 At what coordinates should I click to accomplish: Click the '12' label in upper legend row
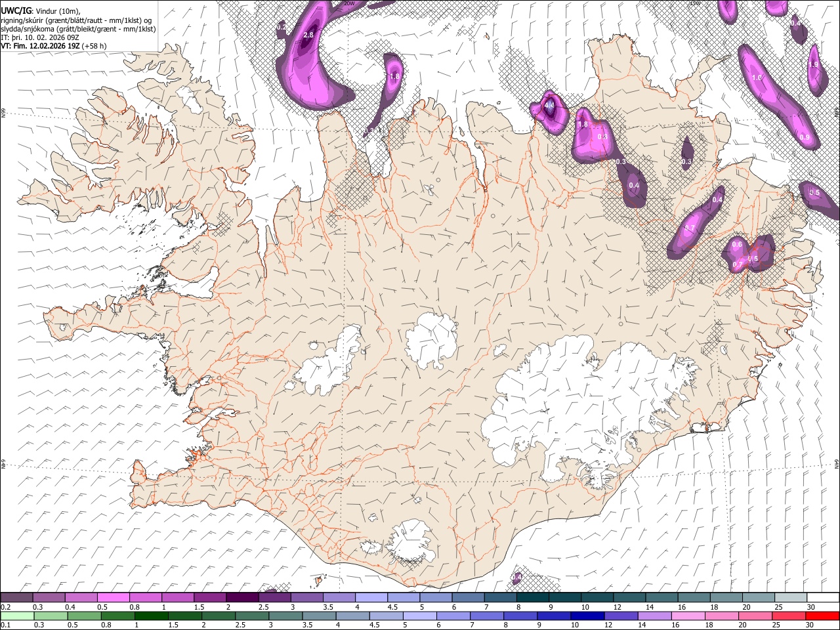click(x=616, y=607)
